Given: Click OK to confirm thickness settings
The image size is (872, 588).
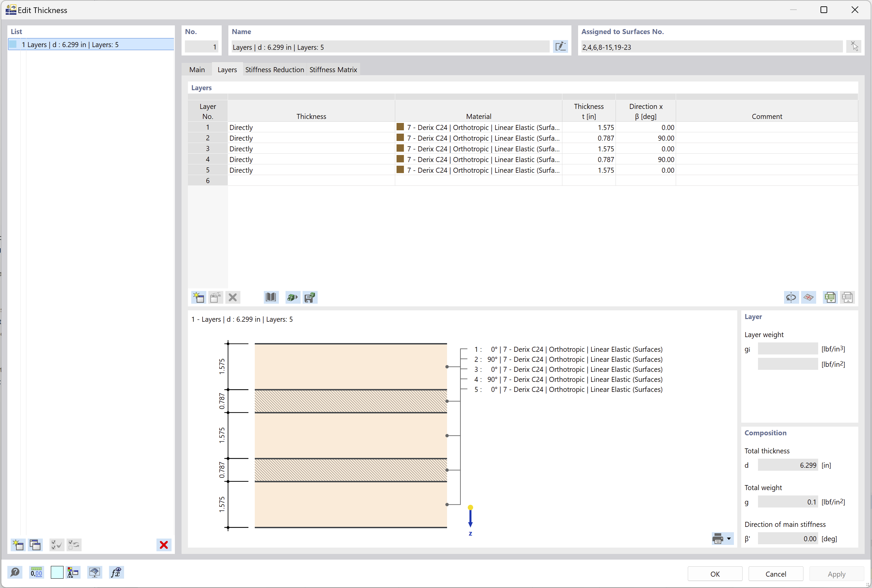Looking at the screenshot, I should 715,572.
